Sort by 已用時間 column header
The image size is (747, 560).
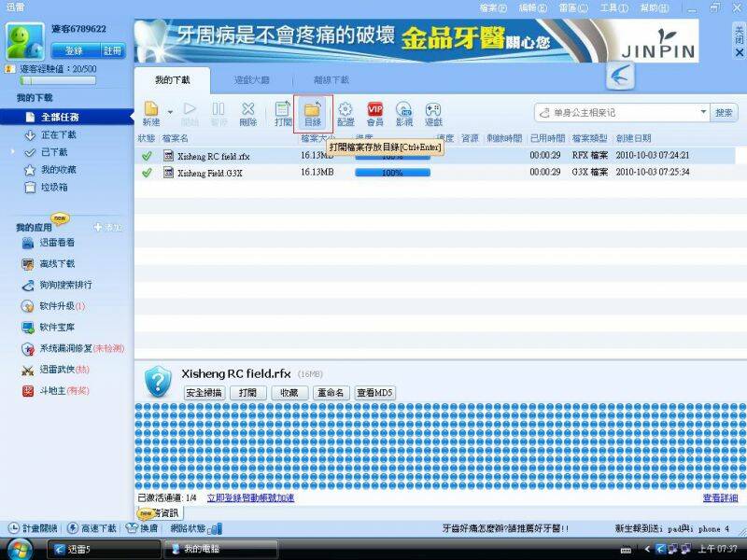547,138
